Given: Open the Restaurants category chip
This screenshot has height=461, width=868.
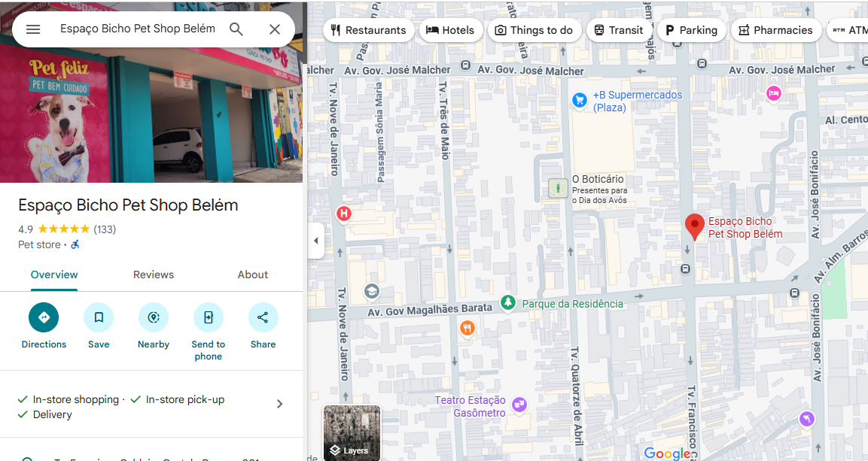Looking at the screenshot, I should point(369,30).
